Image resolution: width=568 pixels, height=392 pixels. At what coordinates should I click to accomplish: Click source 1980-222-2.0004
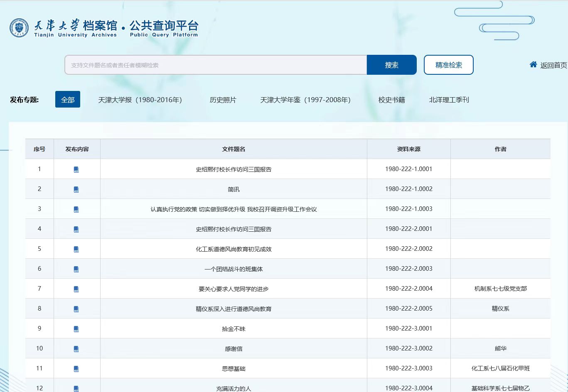(409, 289)
